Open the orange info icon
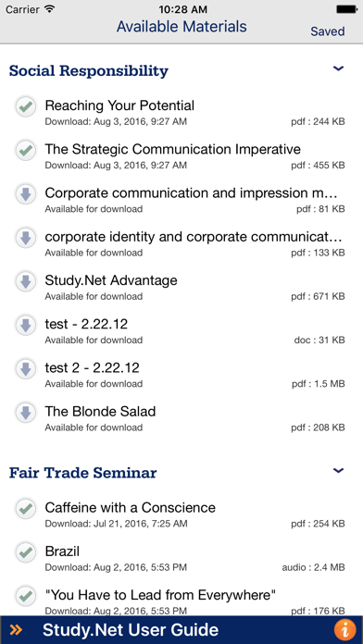The height and width of the screenshot is (644, 363). [344, 630]
